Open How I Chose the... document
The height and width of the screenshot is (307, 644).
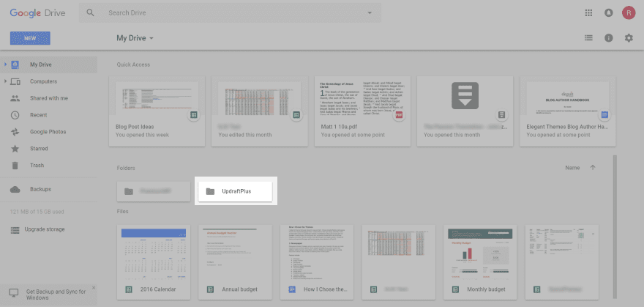point(317,262)
